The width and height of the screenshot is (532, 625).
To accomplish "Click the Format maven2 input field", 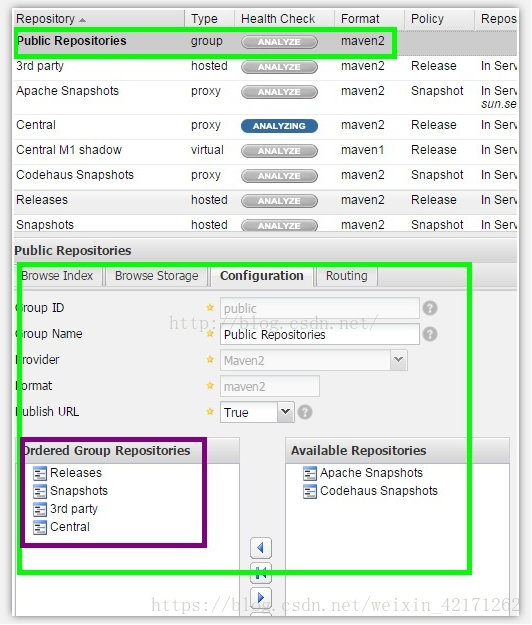I will pyautogui.click(x=270, y=386).
